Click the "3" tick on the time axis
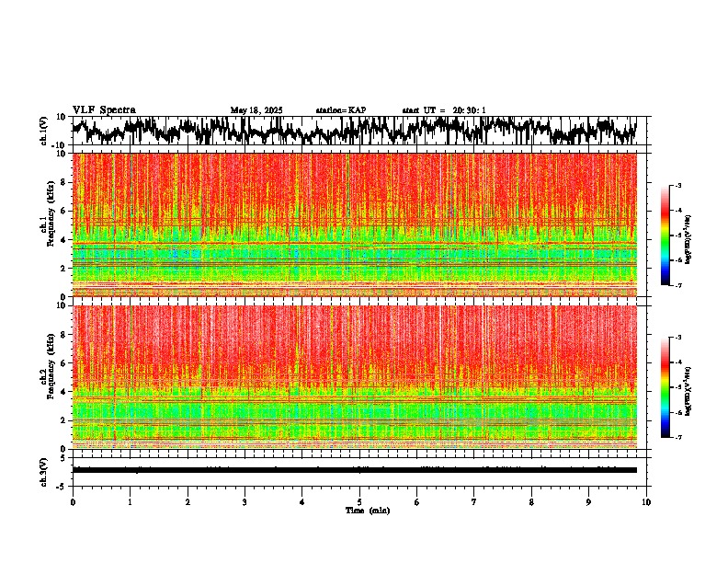The width and height of the screenshot is (728, 563). coord(245,502)
